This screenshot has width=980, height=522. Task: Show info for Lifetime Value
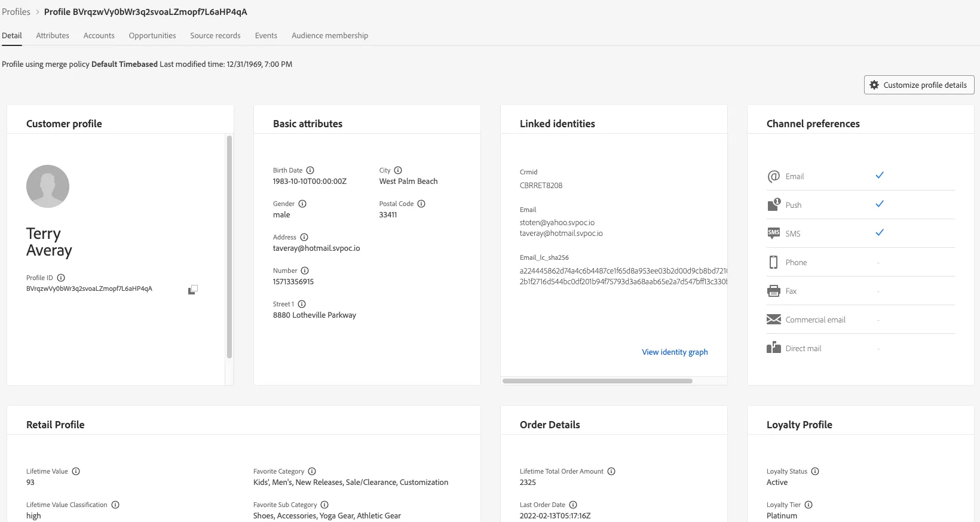[x=76, y=471]
